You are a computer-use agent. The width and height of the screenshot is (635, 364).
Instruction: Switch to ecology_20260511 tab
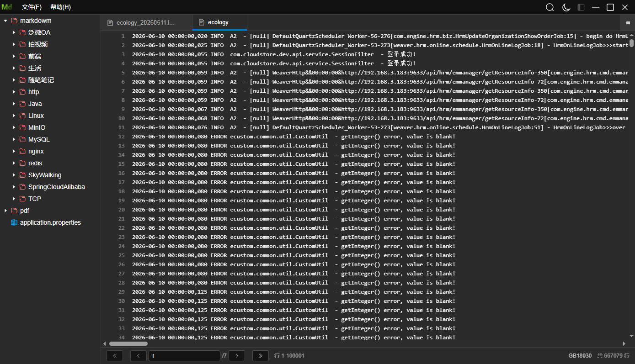click(146, 22)
